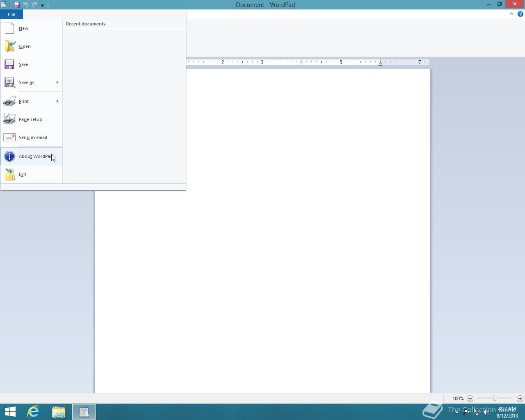The width and height of the screenshot is (525, 420).
Task: Click the zoom in plus button
Action: [x=520, y=398]
